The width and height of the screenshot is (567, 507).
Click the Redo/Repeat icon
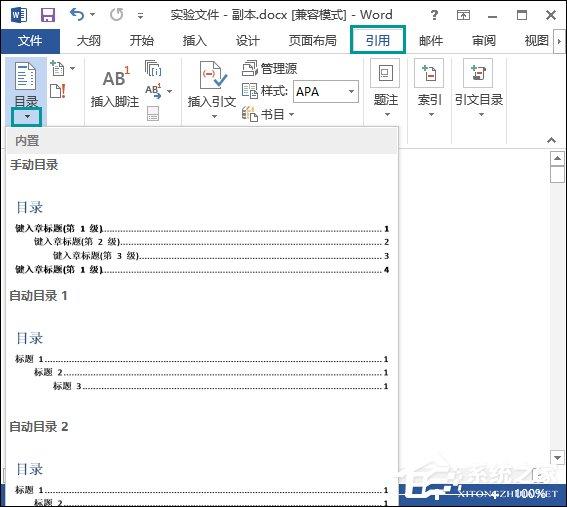coord(116,15)
